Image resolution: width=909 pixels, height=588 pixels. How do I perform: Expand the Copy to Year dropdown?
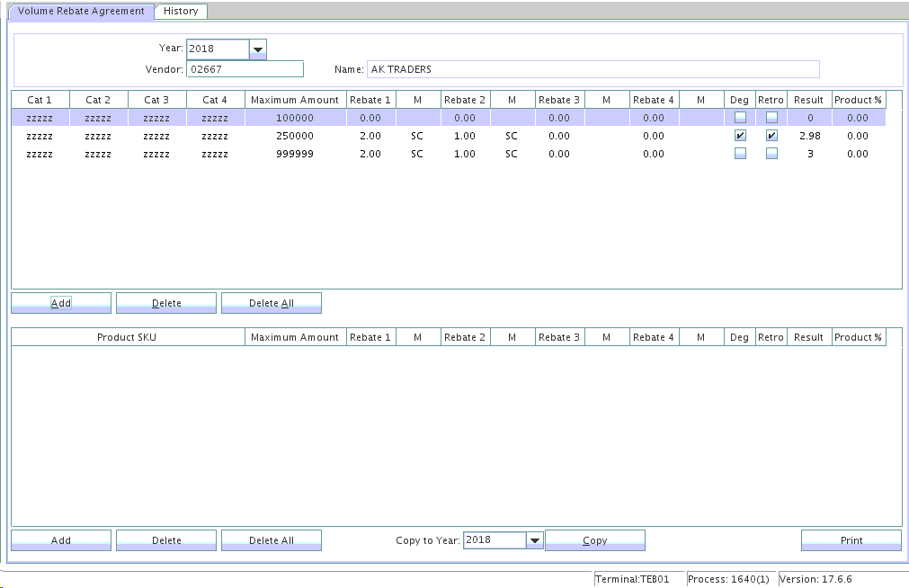point(535,540)
